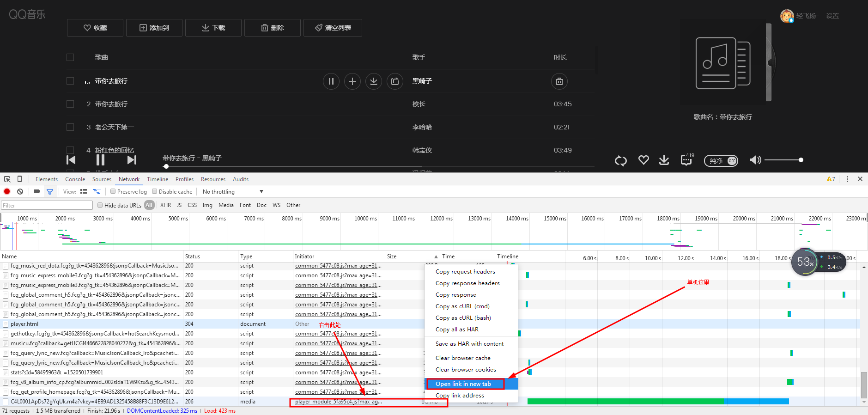The image size is (868, 415).
Task: Like the playing song with heart icon
Action: 643,160
